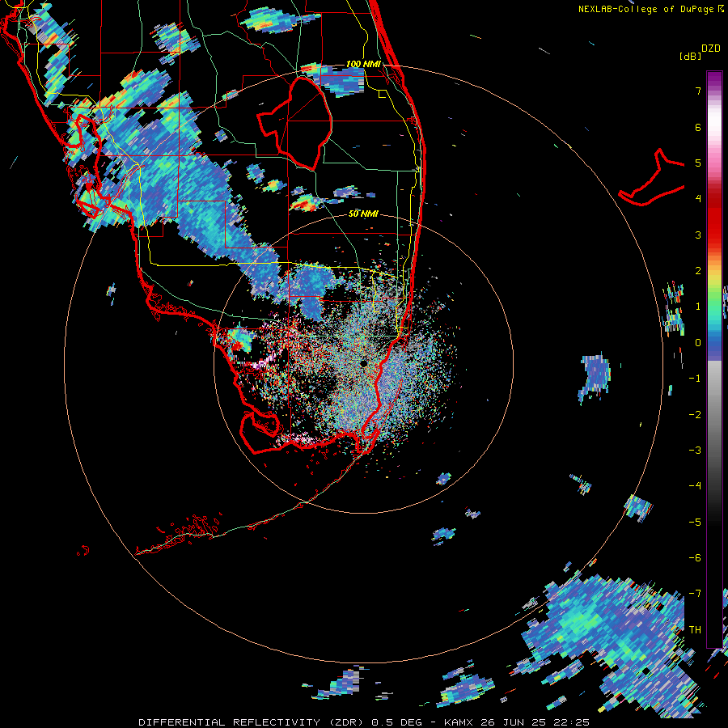Click the 0 value on the color scale
The width and height of the screenshot is (728, 728).
coord(698,343)
